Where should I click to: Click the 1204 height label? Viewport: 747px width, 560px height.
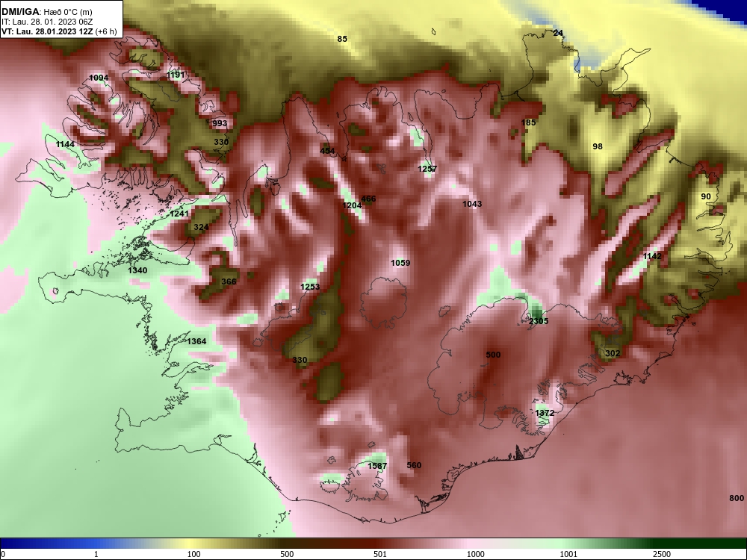tap(352, 205)
